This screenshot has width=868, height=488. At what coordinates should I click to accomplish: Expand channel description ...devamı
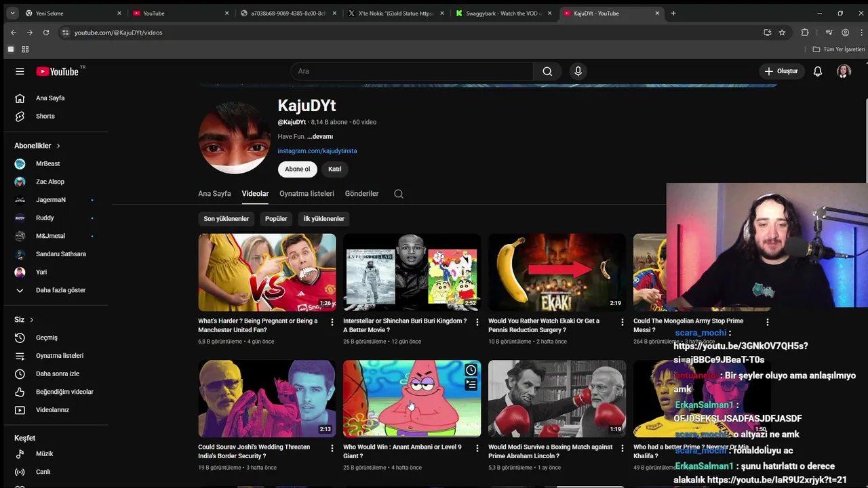[x=320, y=137]
